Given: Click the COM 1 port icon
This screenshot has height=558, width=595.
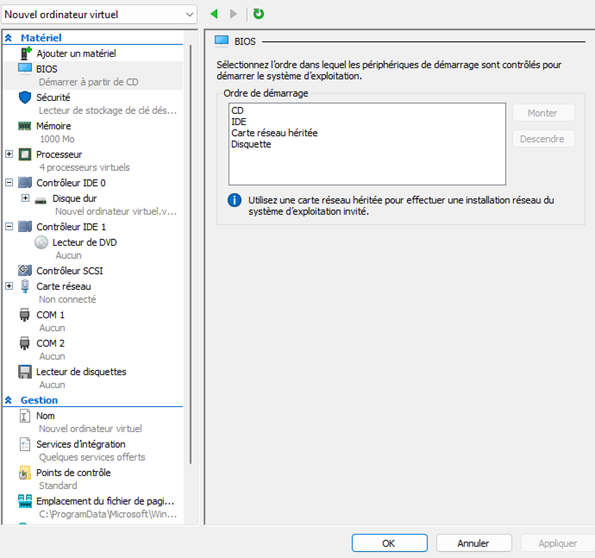Looking at the screenshot, I should tap(25, 315).
